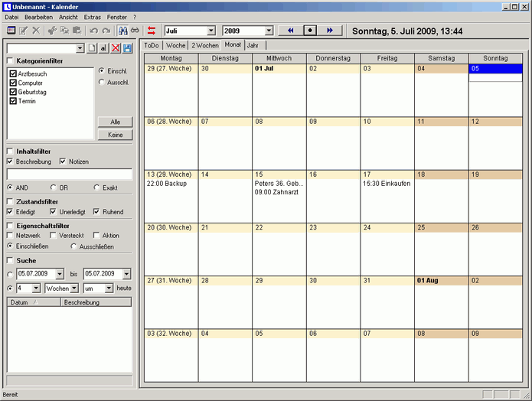Click the edit entry pencil icon
532x401 pixels.
point(24,31)
